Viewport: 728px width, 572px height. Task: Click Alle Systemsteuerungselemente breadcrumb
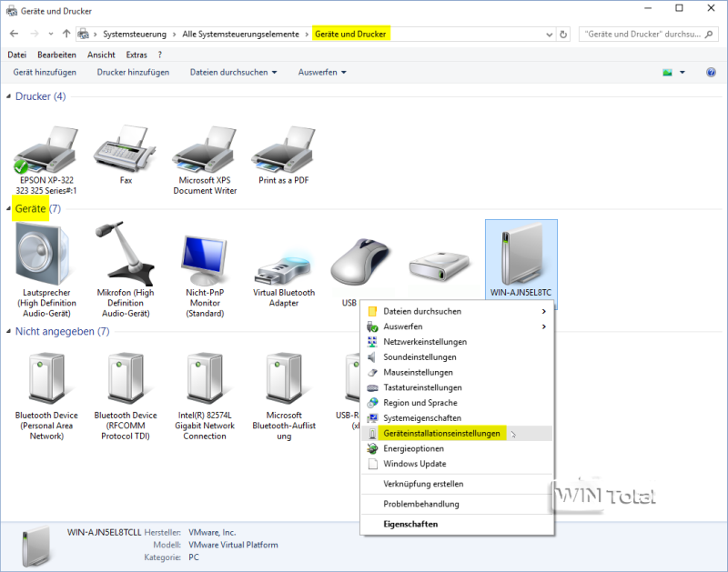pyautogui.click(x=240, y=35)
